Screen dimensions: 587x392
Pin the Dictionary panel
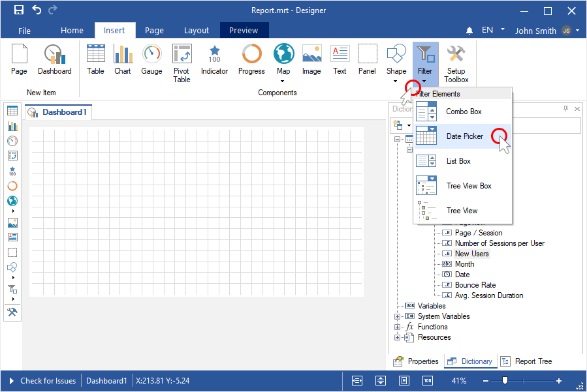(565, 109)
